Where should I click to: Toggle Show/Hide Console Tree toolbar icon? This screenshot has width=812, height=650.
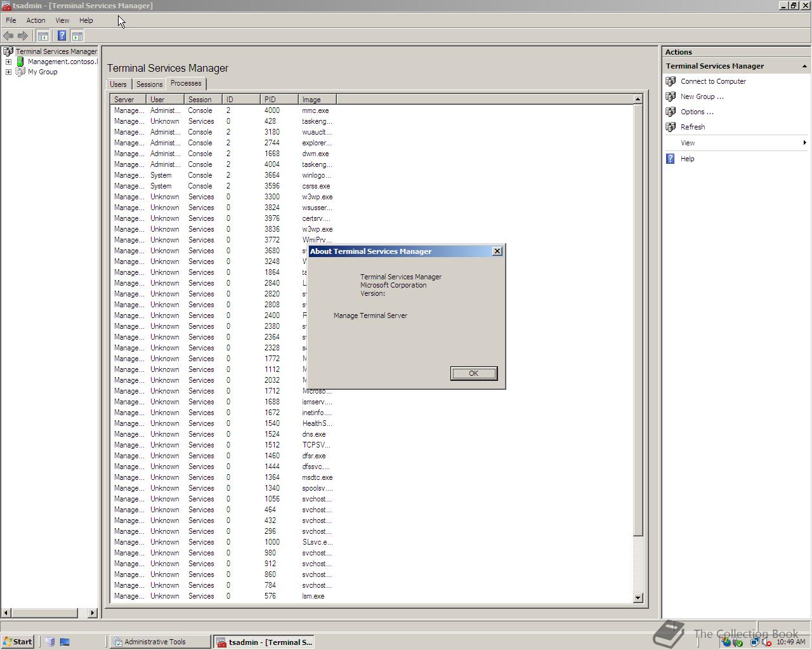coord(43,36)
